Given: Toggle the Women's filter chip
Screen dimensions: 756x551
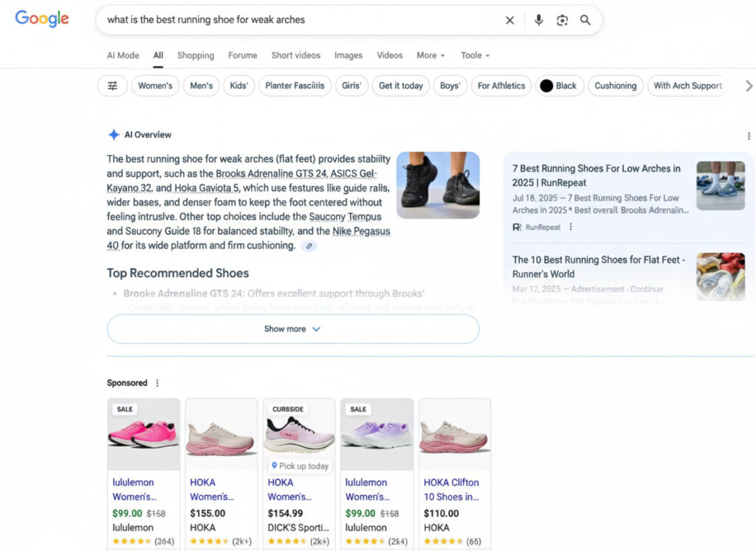Looking at the screenshot, I should coord(155,86).
